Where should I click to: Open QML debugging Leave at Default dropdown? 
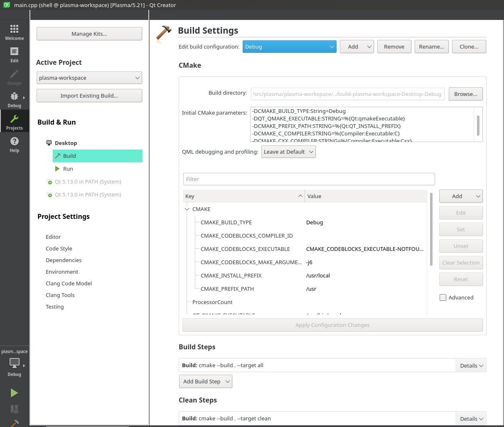coord(288,152)
